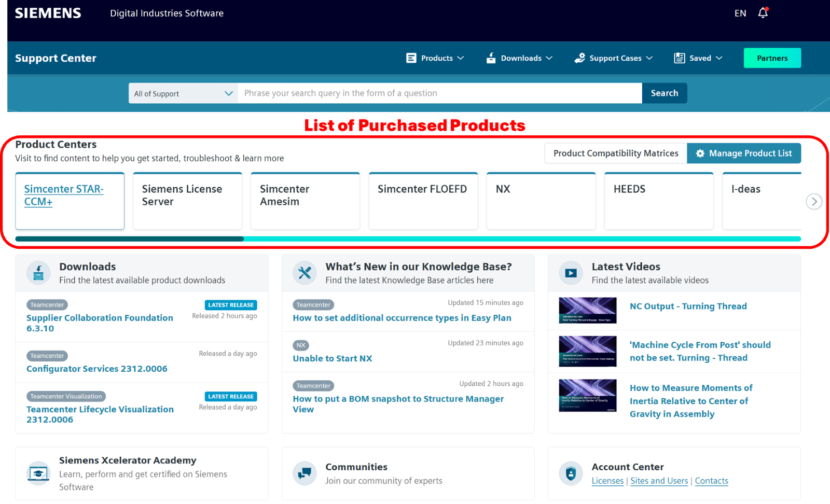Image resolution: width=830 pixels, height=504 pixels.
Task: Open the HEEDS product card
Action: click(659, 201)
